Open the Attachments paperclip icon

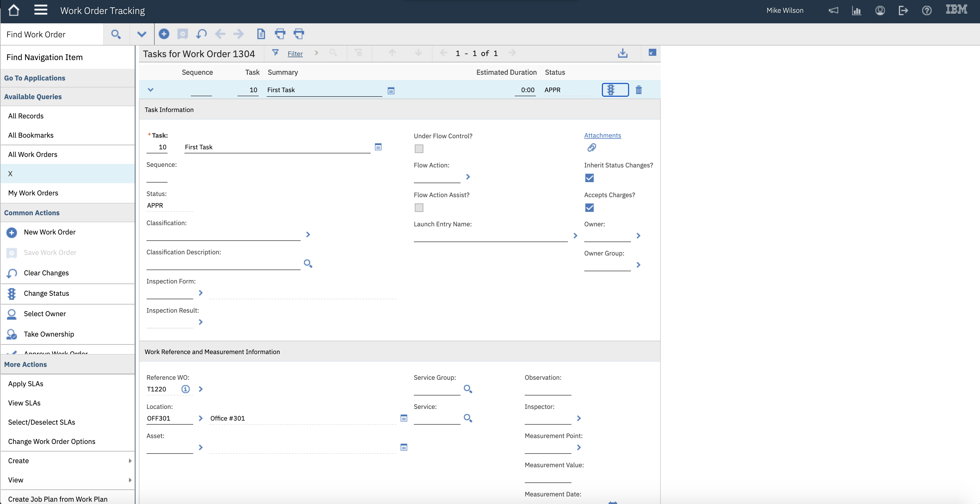(x=591, y=148)
